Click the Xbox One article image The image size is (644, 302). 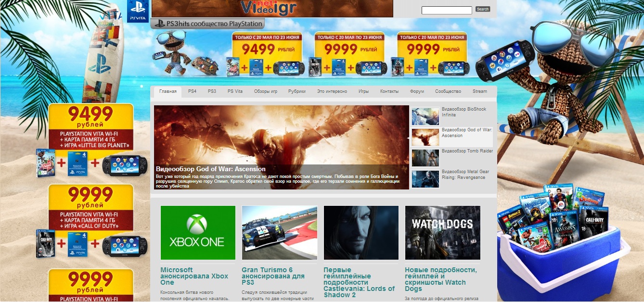198,233
